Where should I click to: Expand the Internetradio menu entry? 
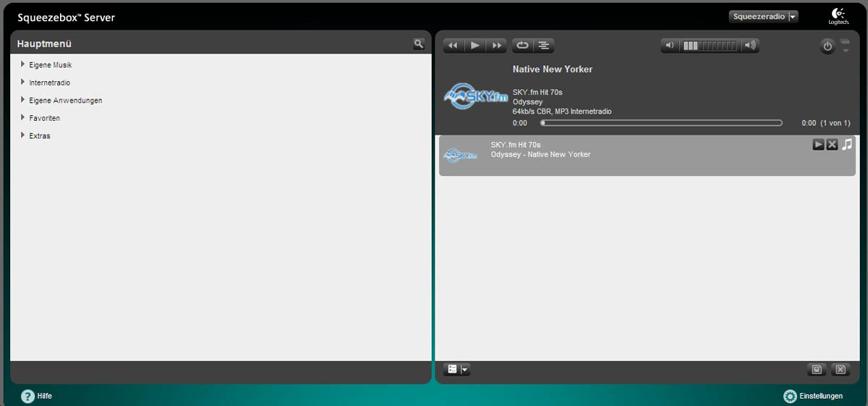coord(49,83)
